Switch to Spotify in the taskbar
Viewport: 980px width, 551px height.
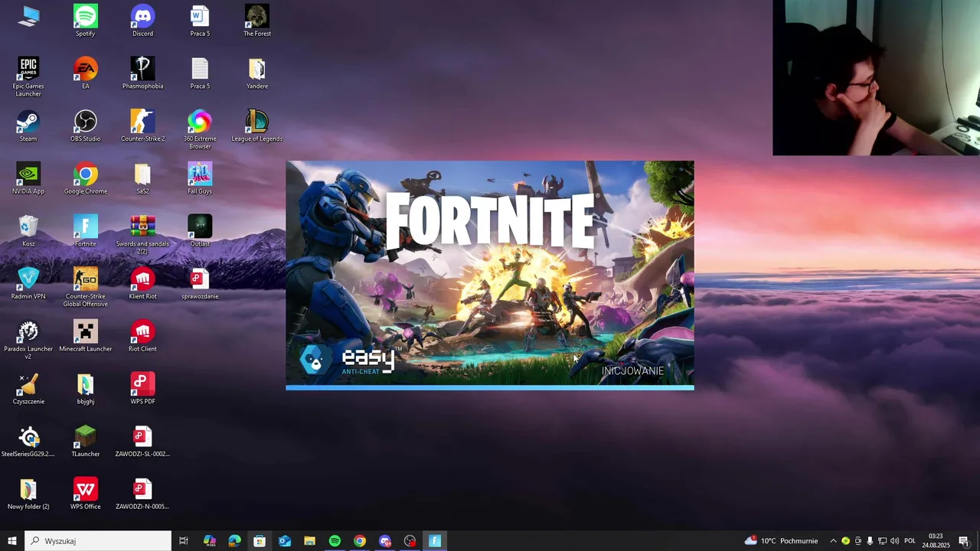pyautogui.click(x=335, y=541)
